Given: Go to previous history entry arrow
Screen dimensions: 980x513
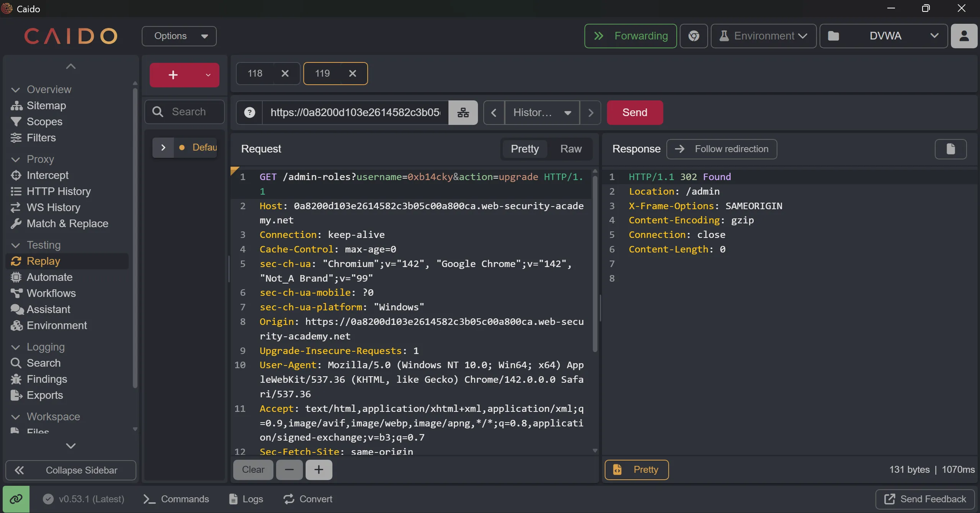Looking at the screenshot, I should point(494,113).
